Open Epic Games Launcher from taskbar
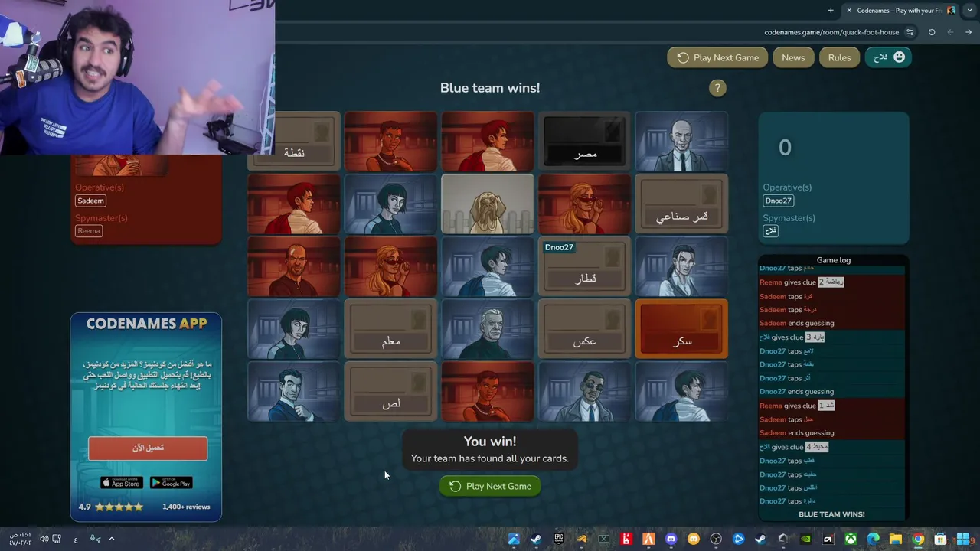Viewport: 980px width, 551px height. pyautogui.click(x=558, y=539)
